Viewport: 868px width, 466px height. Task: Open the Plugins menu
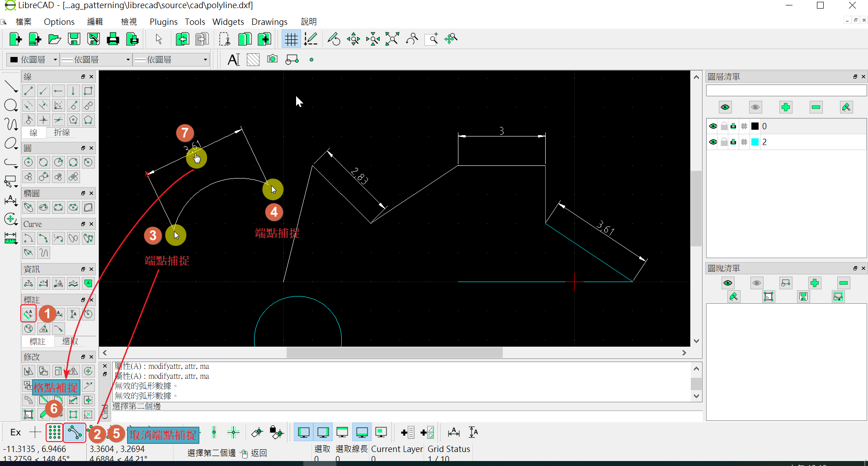[x=163, y=22]
